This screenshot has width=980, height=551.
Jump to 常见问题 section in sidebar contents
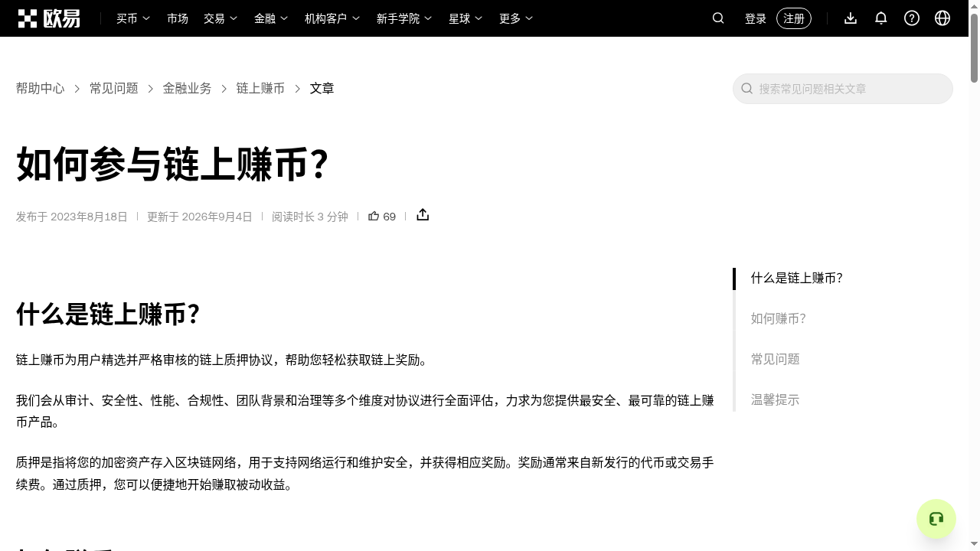click(x=776, y=360)
